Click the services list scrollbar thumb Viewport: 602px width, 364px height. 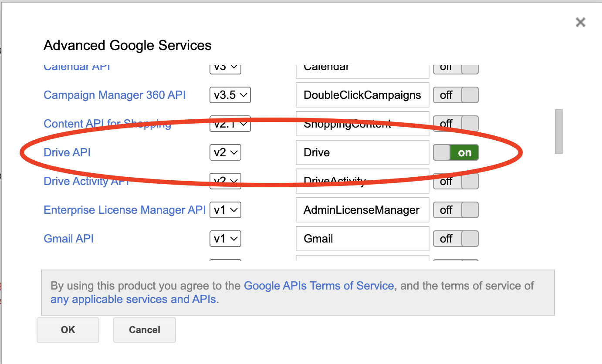click(559, 131)
